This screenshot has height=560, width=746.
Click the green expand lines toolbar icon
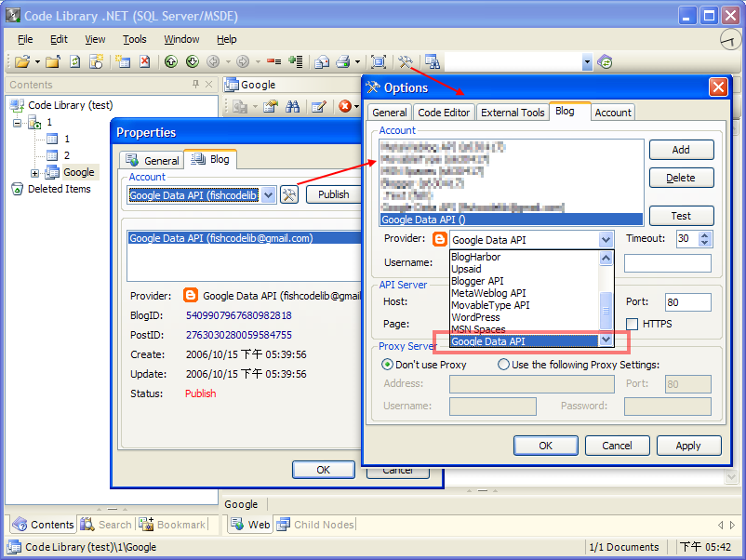point(296,61)
